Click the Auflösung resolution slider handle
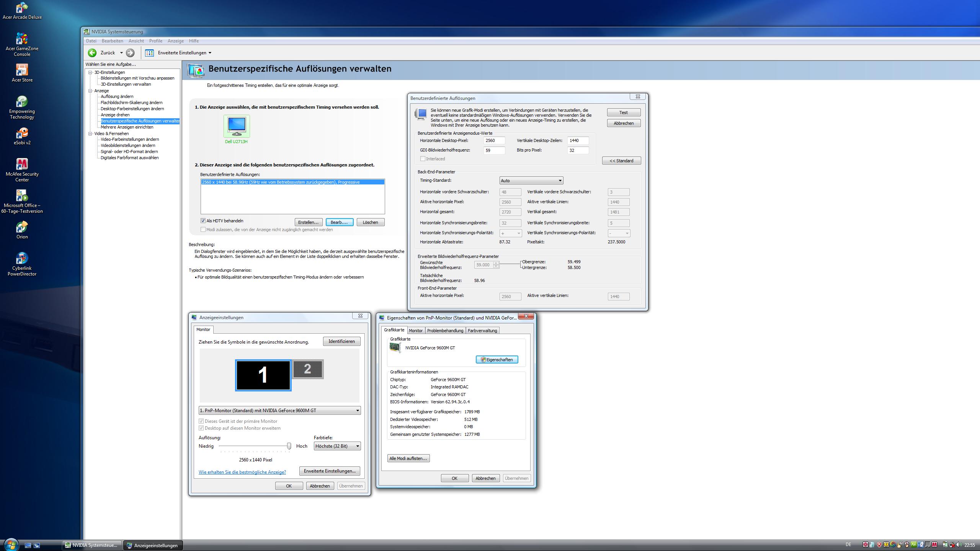This screenshot has height=551, width=980. point(289,446)
